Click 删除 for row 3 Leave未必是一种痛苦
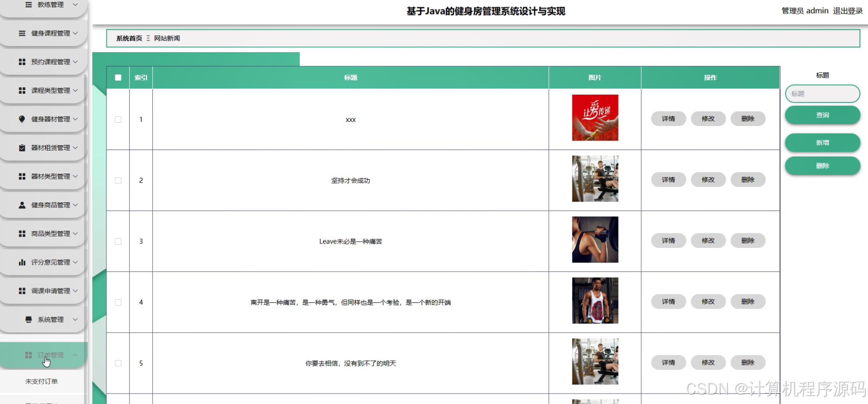 [x=748, y=240]
